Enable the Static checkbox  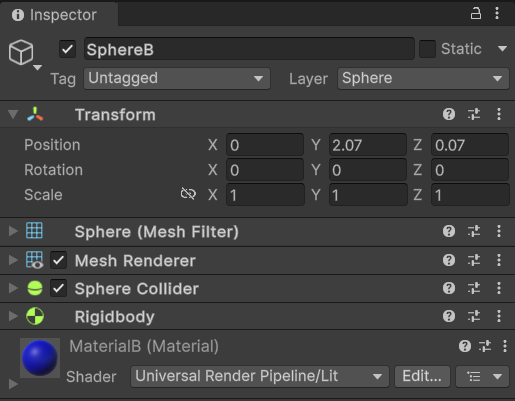427,49
